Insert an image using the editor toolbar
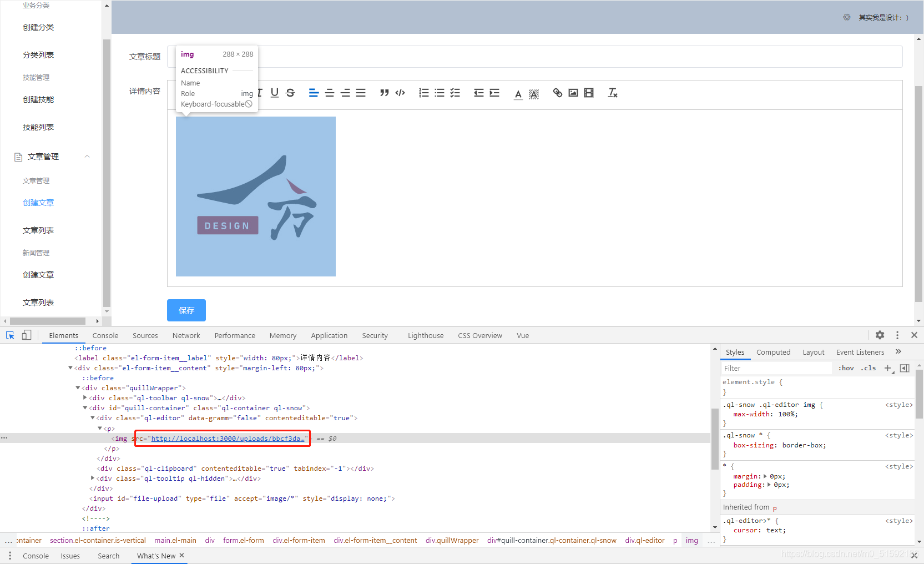 pyautogui.click(x=573, y=93)
